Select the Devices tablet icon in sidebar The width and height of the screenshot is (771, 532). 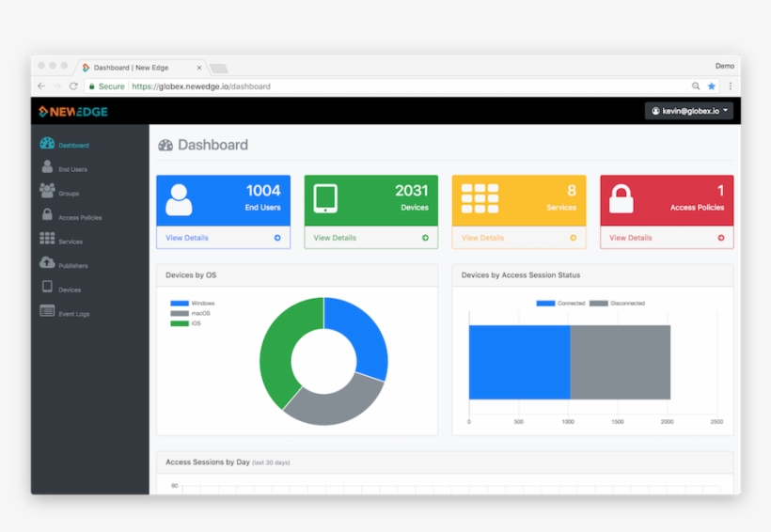47,288
